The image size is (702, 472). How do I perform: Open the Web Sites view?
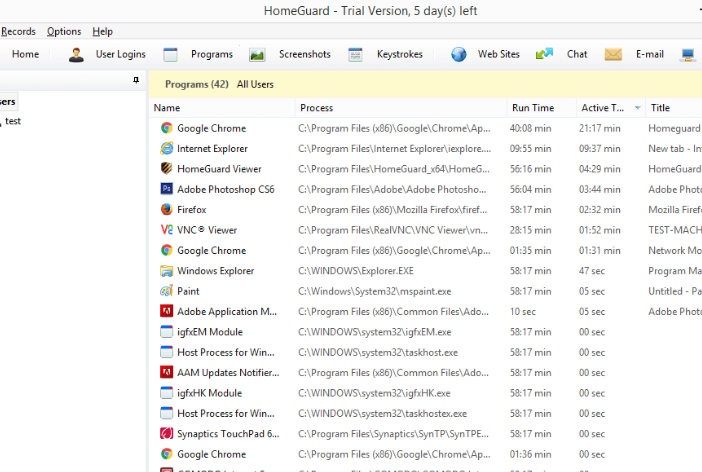(x=498, y=54)
